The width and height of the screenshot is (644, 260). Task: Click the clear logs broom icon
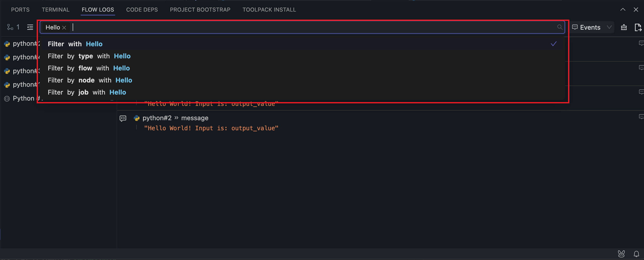pos(624,27)
